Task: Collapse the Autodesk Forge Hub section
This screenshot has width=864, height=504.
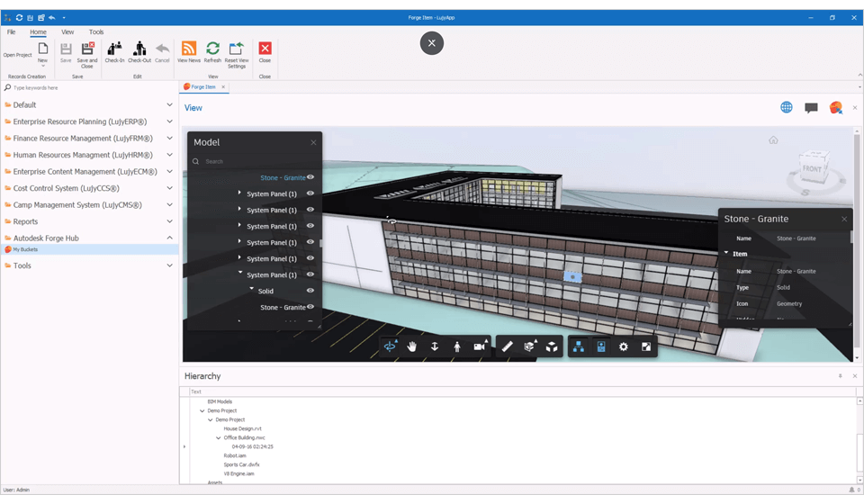Action: click(169, 238)
